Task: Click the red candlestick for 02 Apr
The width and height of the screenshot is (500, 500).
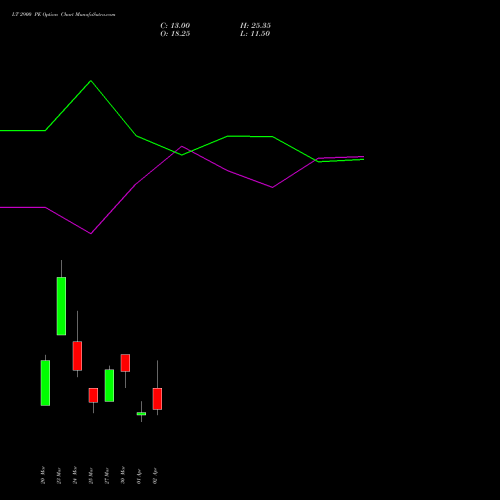Action: (157, 399)
